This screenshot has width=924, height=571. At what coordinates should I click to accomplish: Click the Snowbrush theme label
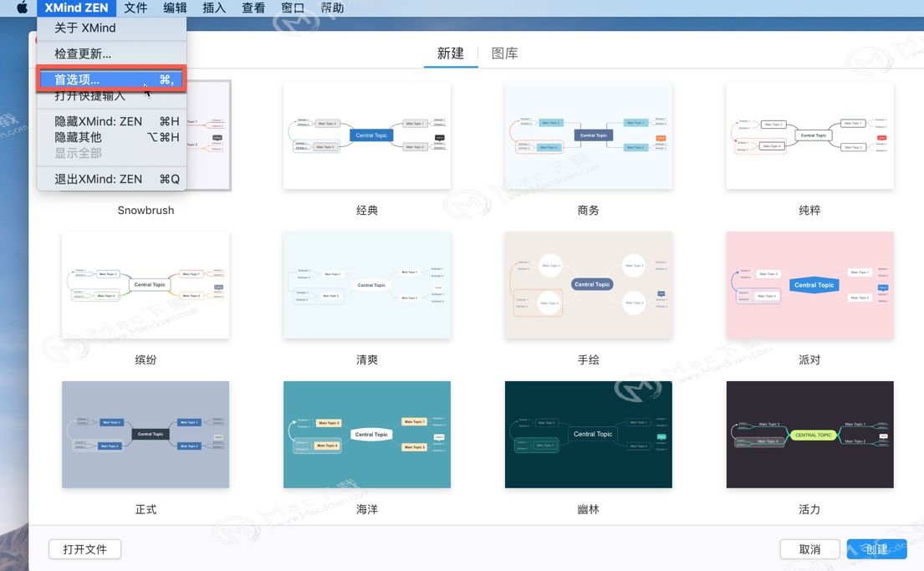tap(145, 211)
